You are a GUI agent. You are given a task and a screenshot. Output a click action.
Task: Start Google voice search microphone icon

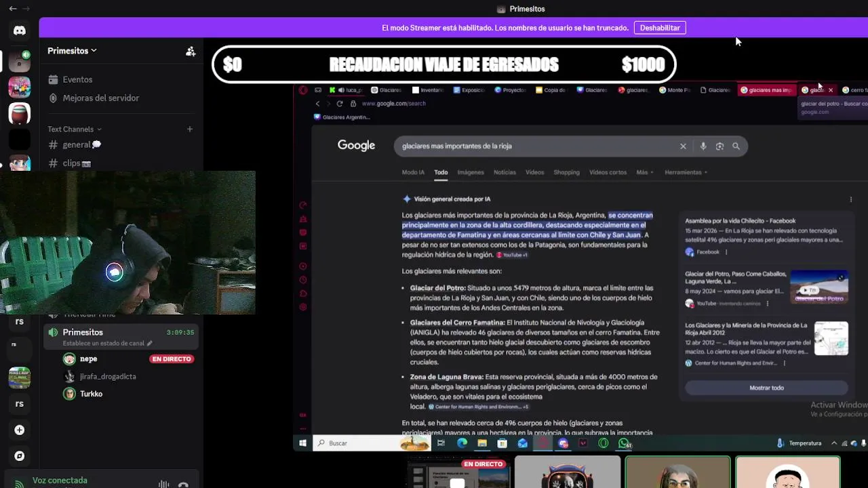pos(703,146)
